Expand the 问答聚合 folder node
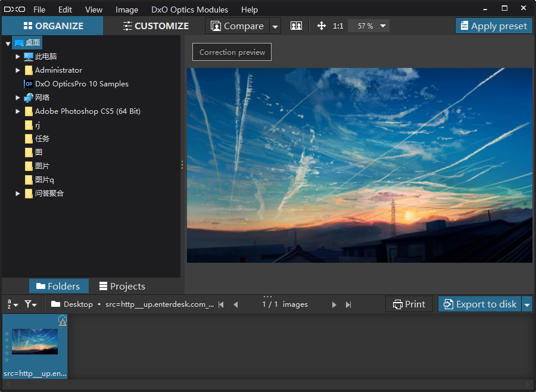Viewport: 536px width, 392px height. pyautogui.click(x=18, y=193)
